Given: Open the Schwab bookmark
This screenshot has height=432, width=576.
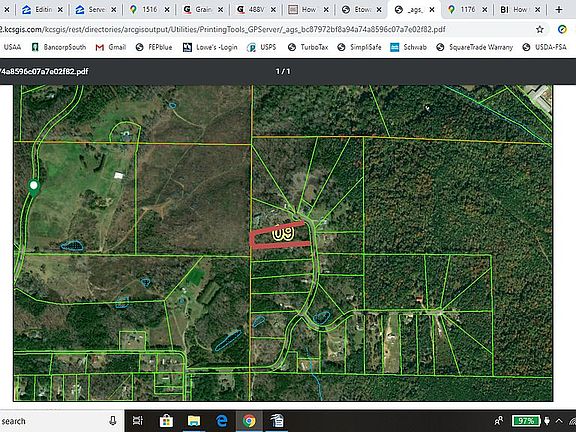Looking at the screenshot, I should (x=408, y=47).
